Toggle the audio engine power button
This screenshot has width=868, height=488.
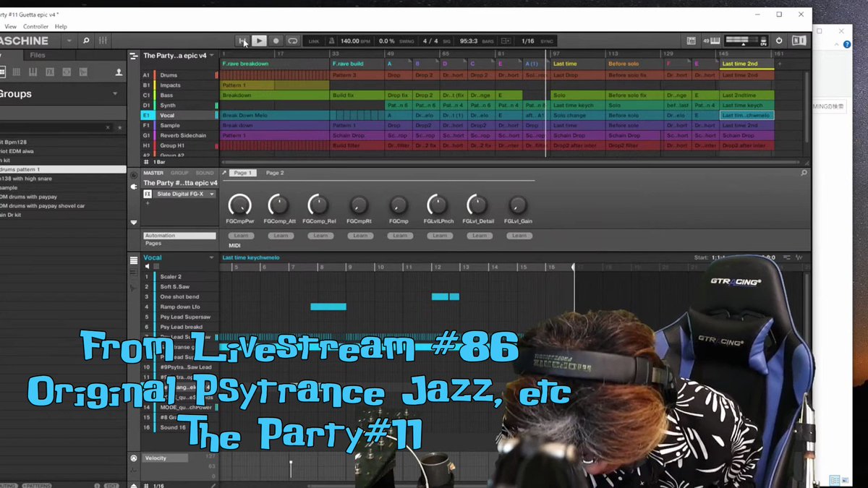779,41
